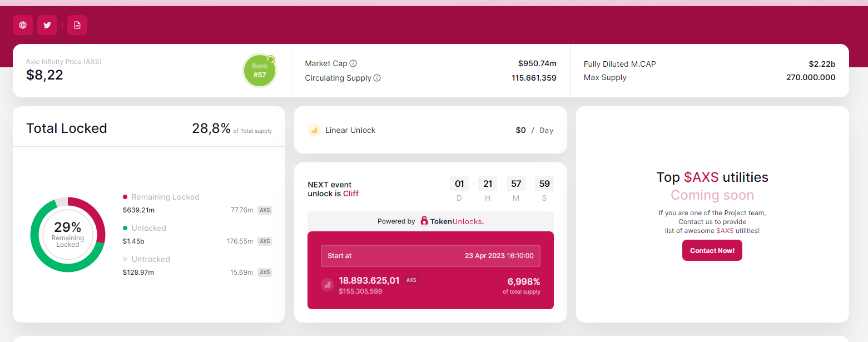Open the project website globe icon

pos(23,25)
